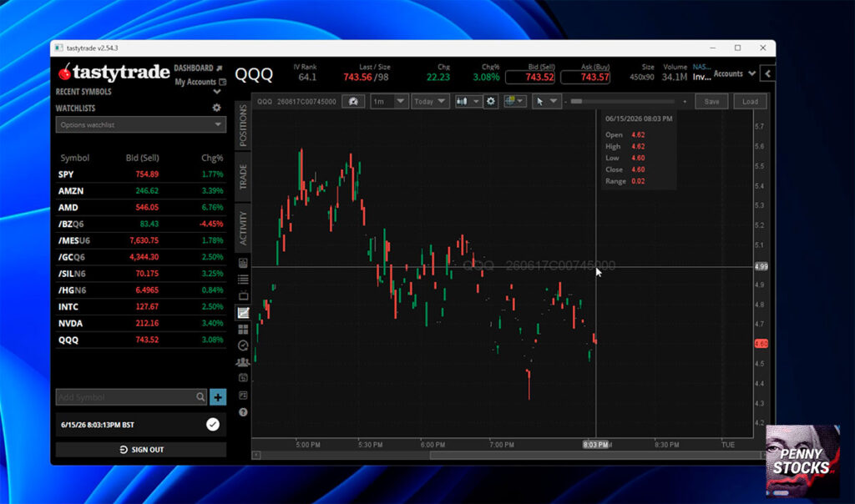Click the chart horizontal scrollbar thumb
The height and width of the screenshot is (504, 855).
click(594, 455)
